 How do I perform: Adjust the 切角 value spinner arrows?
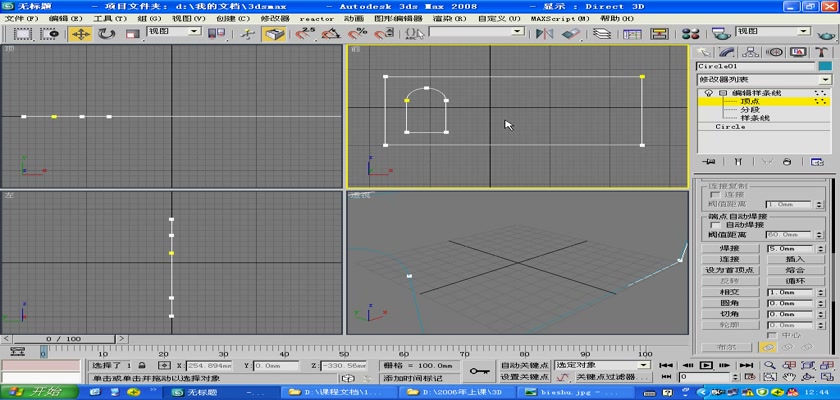pos(820,314)
